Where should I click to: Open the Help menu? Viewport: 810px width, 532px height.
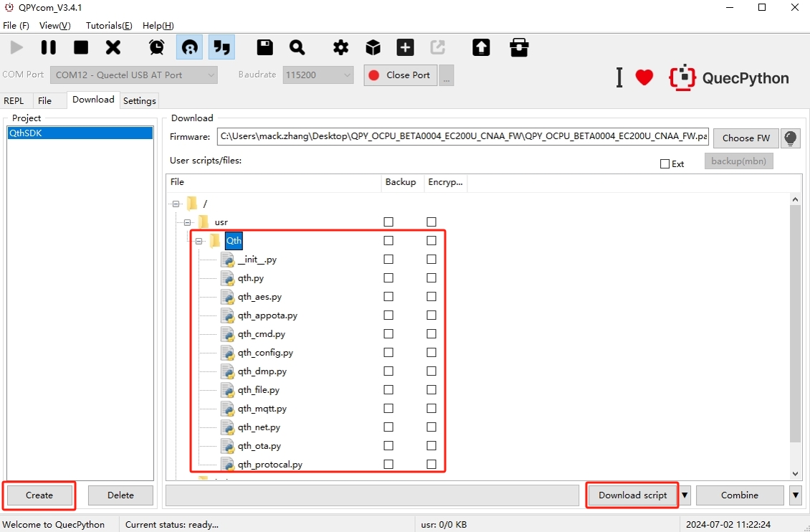(x=158, y=25)
